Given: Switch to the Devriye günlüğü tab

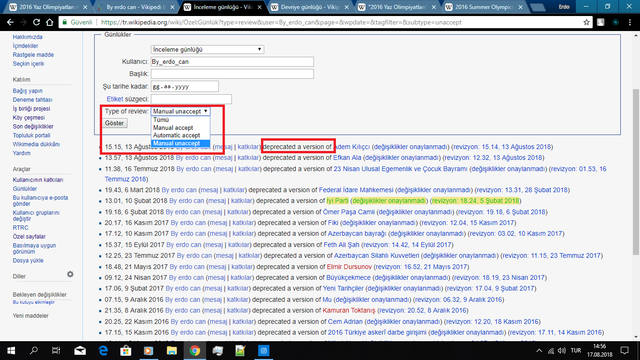Looking at the screenshot, I should [310, 7].
